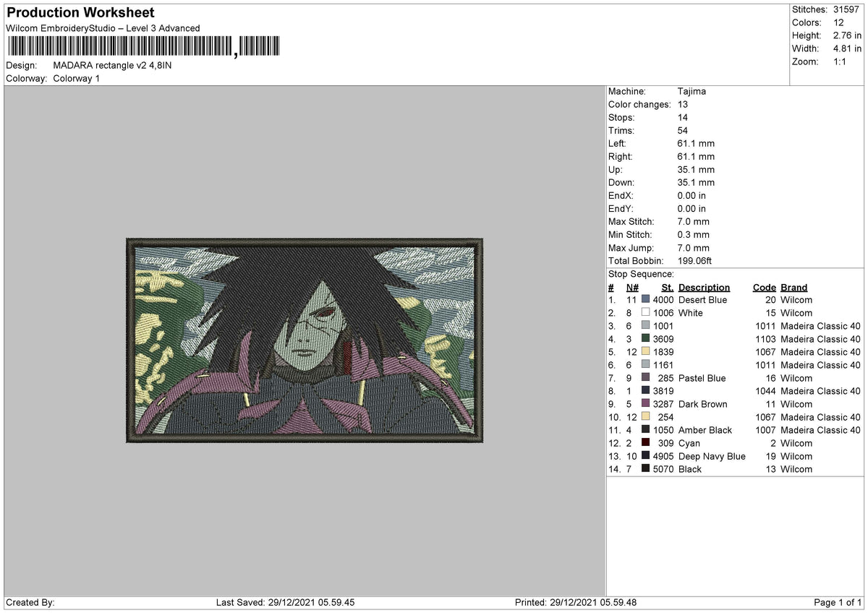The height and width of the screenshot is (613, 868).
Task: Click the barcode at the top left
Action: (x=145, y=45)
